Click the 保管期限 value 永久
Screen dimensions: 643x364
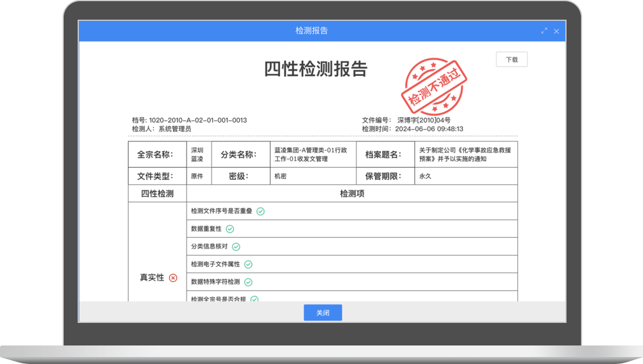(426, 177)
